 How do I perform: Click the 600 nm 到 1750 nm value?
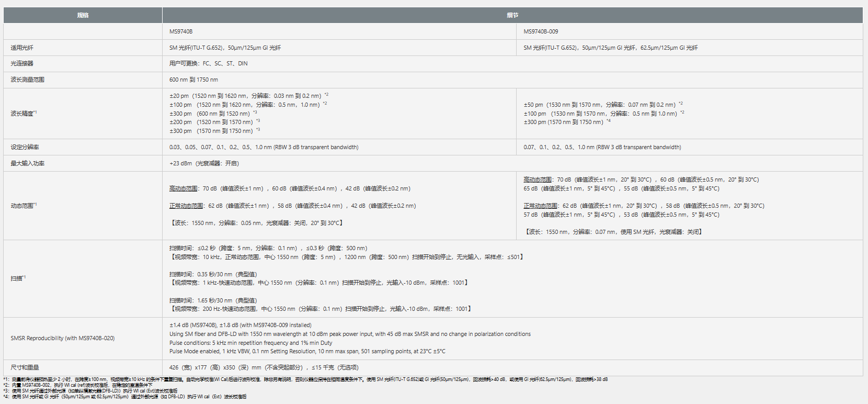tap(193, 80)
